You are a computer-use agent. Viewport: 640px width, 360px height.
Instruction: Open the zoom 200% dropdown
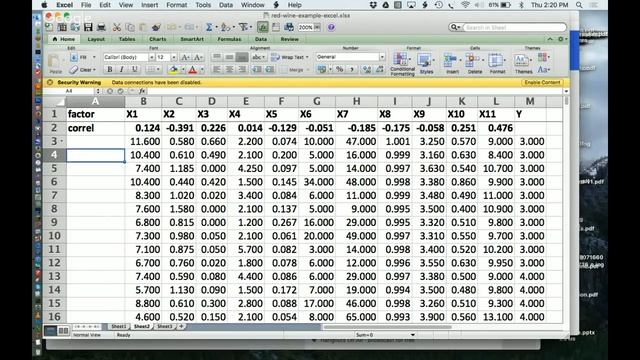[317, 27]
